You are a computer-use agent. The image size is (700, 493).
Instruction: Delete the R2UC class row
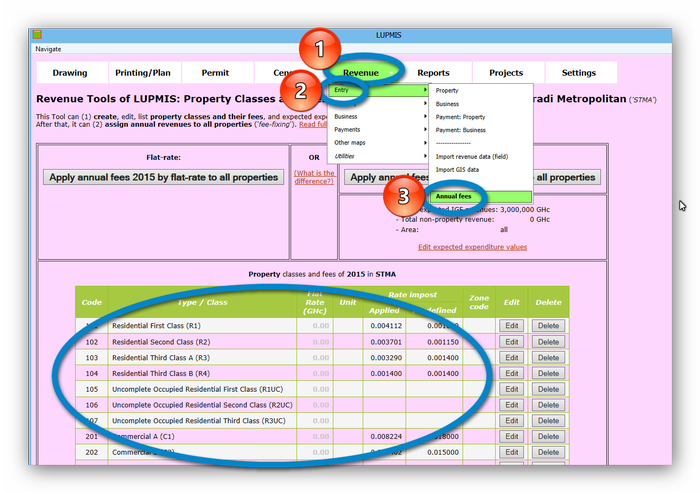click(x=548, y=405)
